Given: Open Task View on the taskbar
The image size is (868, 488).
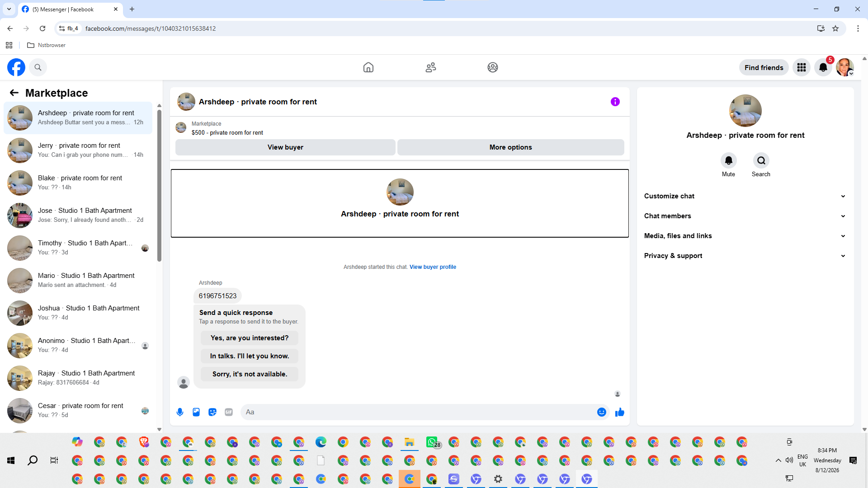Looking at the screenshot, I should tap(54, 460).
